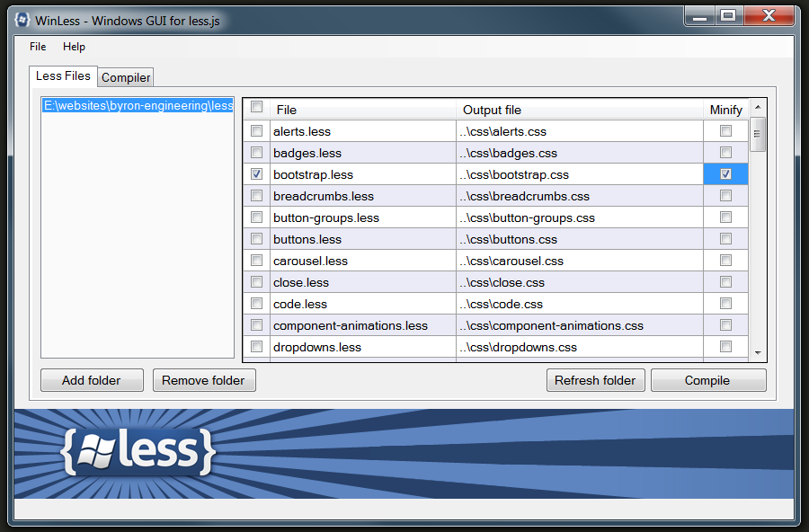Open the Help menu
This screenshot has height=532, width=809.
74,47
